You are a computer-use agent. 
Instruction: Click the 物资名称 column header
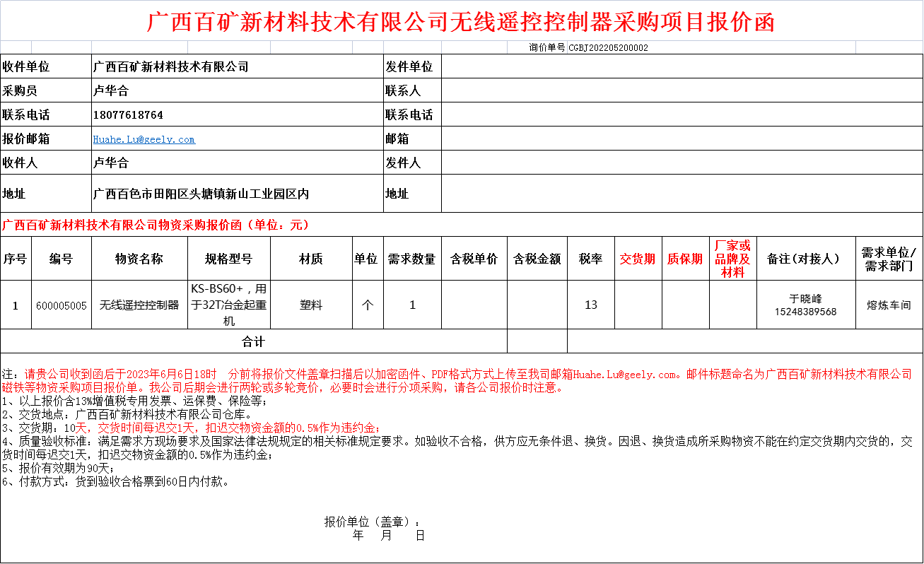(x=139, y=259)
